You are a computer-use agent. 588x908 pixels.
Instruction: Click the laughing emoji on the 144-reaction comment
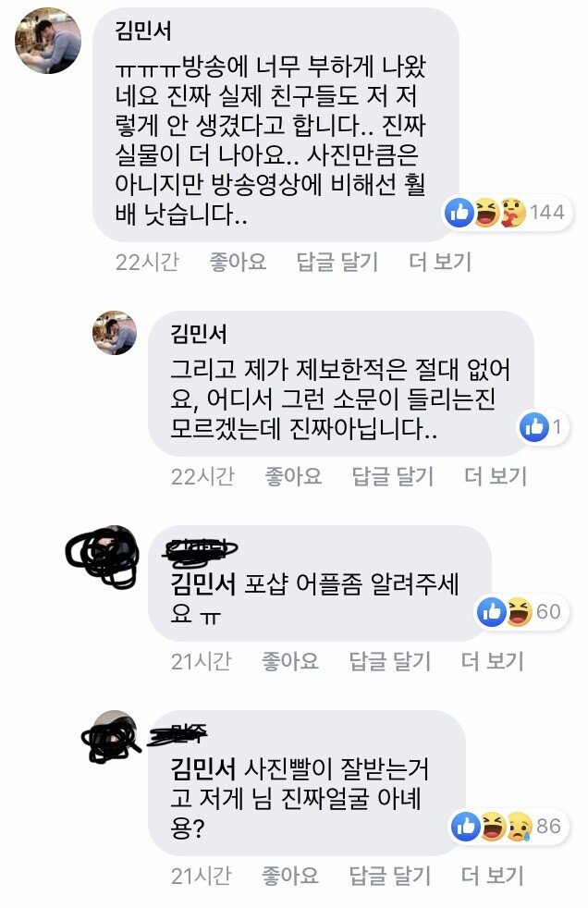click(x=486, y=213)
